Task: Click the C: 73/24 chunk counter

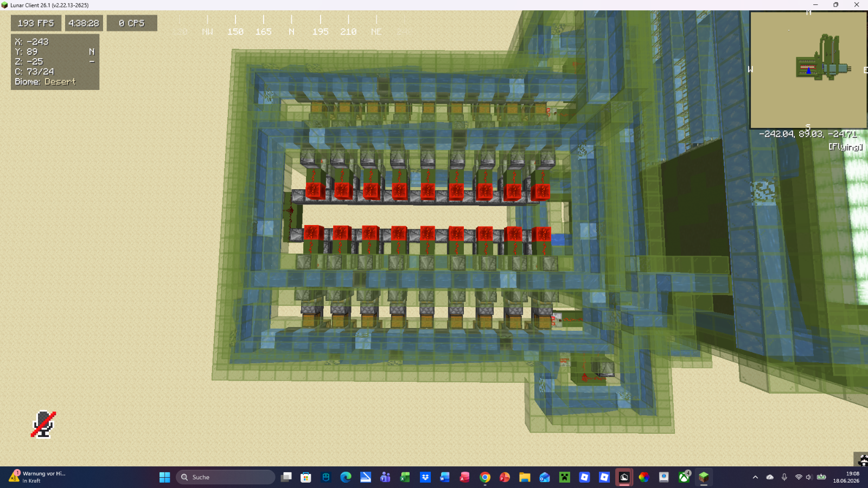Action: pyautogui.click(x=35, y=72)
